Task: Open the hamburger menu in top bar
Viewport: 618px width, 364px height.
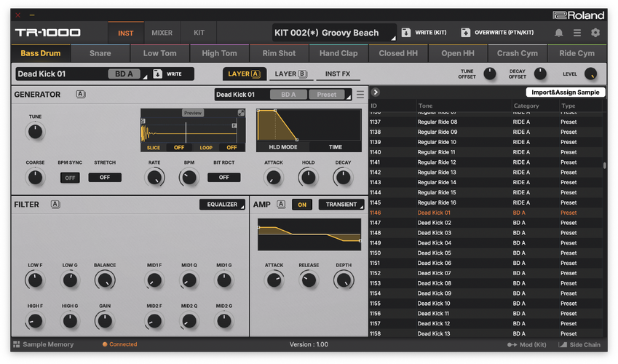Action: [577, 33]
